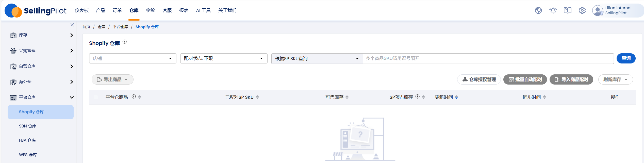Screen dimensions: 644x163
Task: Expand the 海外仓 sidebar section
Action: click(72, 82)
